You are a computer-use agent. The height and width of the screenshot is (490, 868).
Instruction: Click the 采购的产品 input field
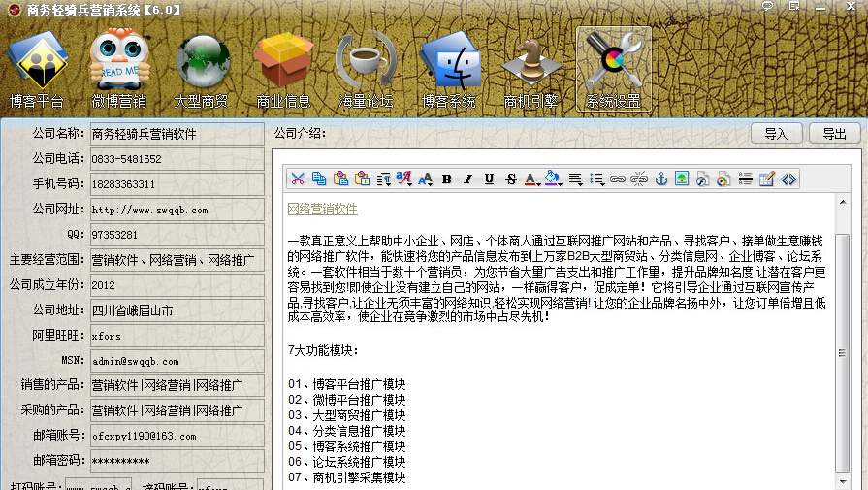[x=177, y=410]
